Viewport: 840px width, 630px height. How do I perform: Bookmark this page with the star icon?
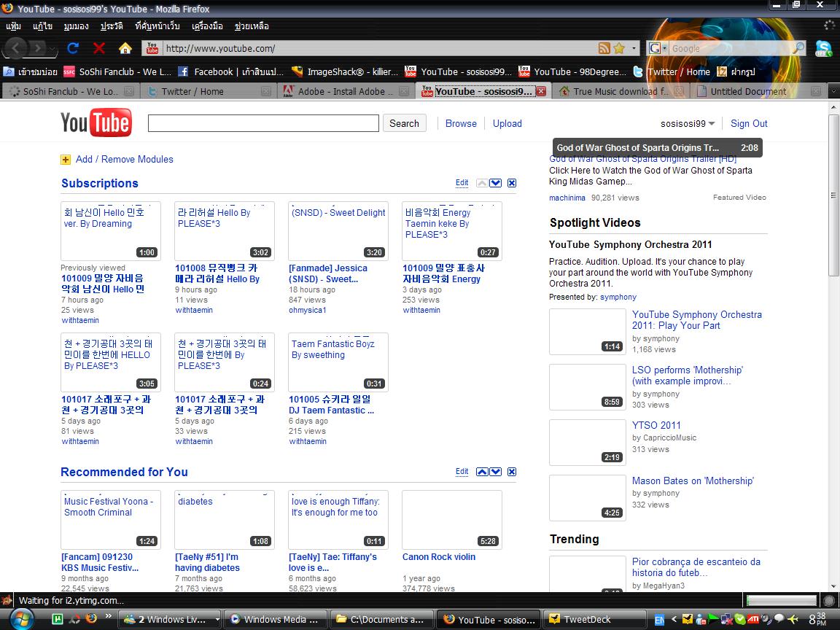(x=619, y=48)
